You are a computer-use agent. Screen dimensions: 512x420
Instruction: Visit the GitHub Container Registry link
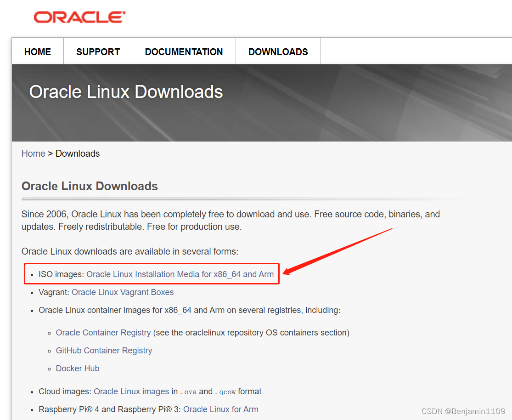pyautogui.click(x=104, y=351)
